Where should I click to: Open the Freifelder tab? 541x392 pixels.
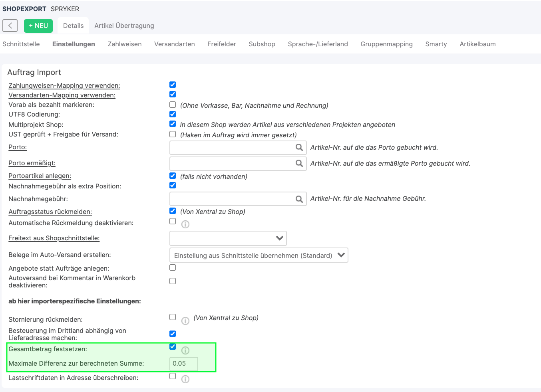tap(222, 44)
